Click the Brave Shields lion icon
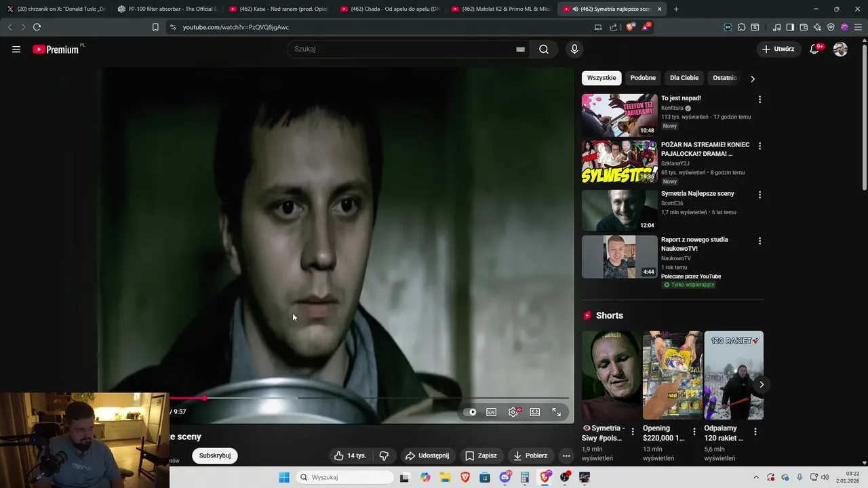 click(x=630, y=27)
